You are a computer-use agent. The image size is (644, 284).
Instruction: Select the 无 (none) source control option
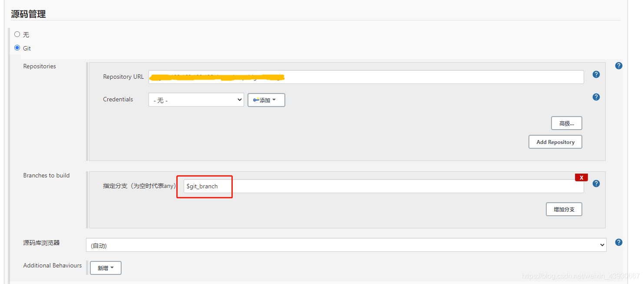click(x=17, y=34)
